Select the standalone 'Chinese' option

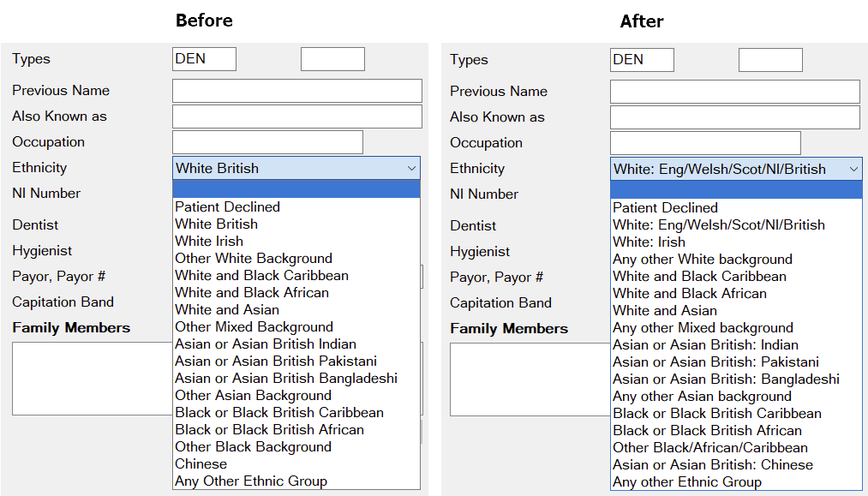point(201,463)
